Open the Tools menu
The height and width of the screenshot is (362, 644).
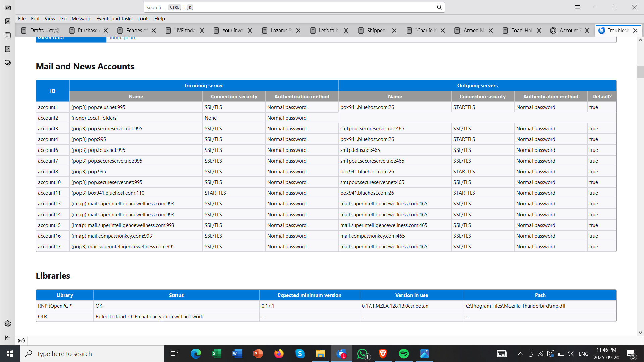[143, 19]
